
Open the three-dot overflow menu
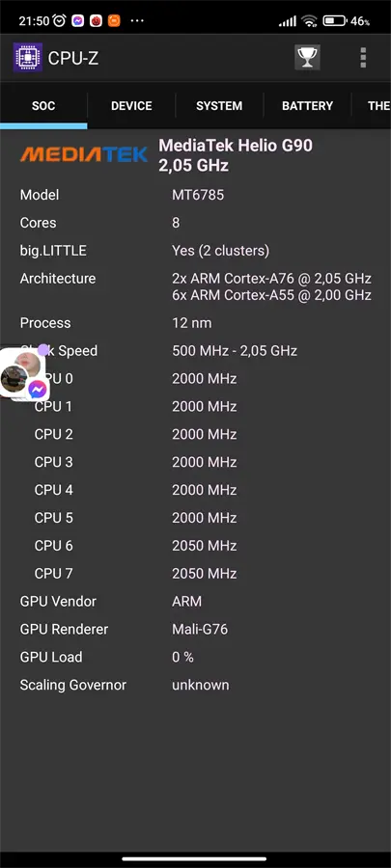pyautogui.click(x=363, y=58)
